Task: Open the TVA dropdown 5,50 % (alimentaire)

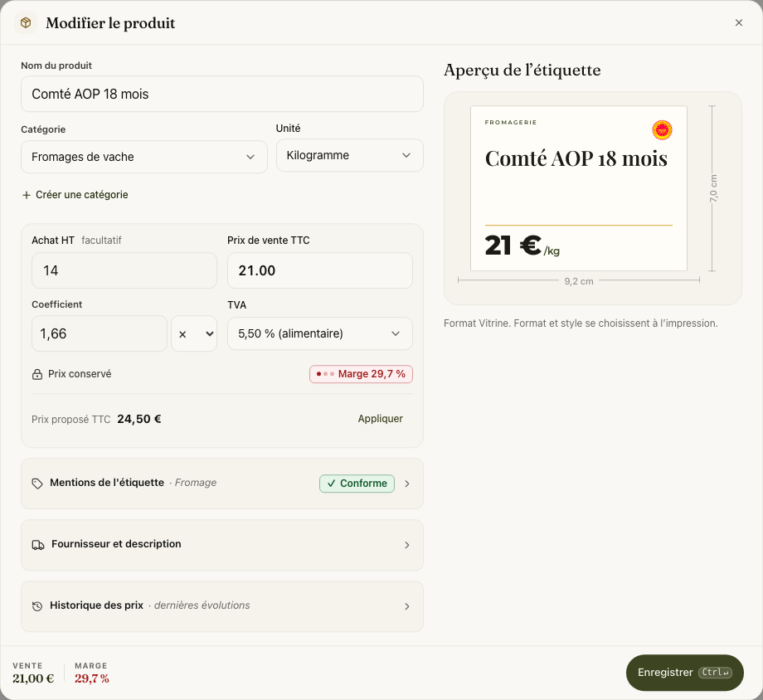Action: coord(319,333)
